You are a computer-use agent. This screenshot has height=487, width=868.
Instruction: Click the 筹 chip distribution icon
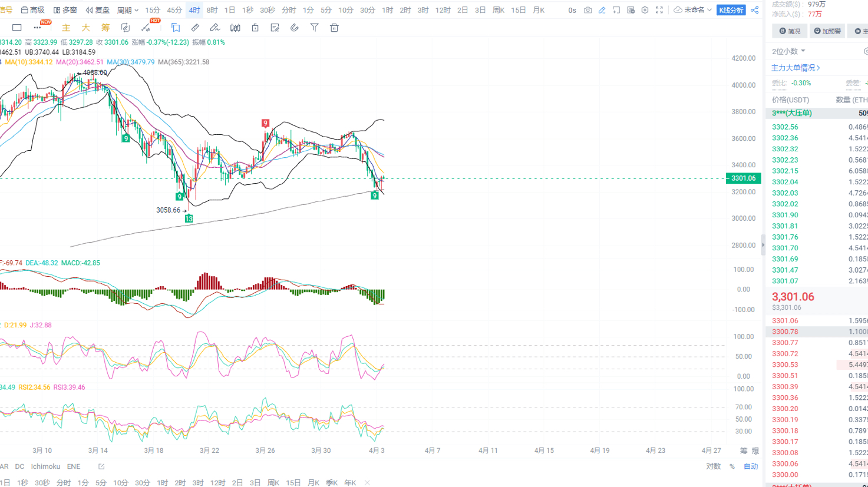point(105,28)
